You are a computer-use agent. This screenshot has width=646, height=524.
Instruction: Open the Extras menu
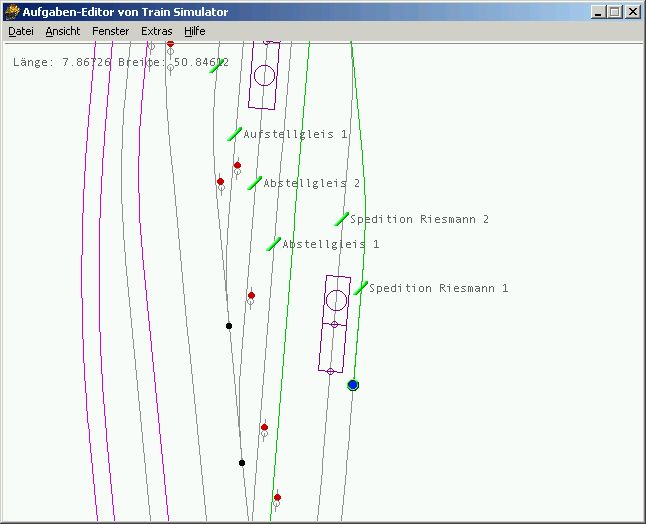point(157,31)
